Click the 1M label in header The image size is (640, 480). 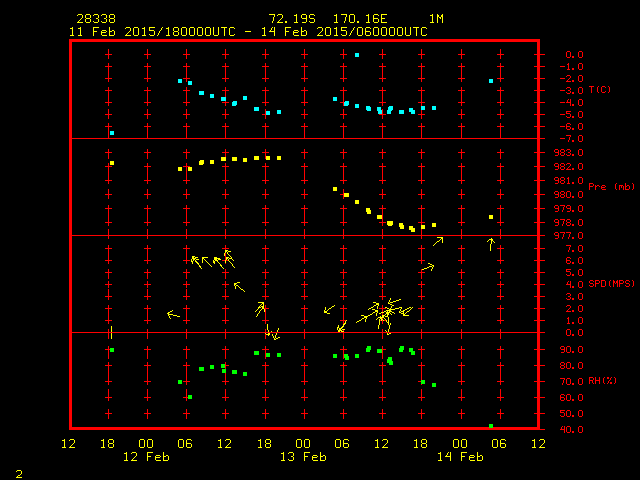436,19
